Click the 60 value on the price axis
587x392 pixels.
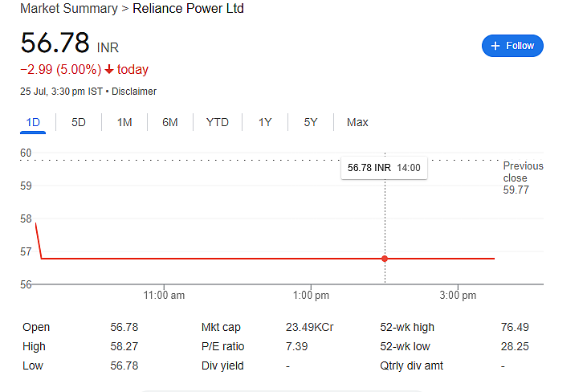pos(26,153)
